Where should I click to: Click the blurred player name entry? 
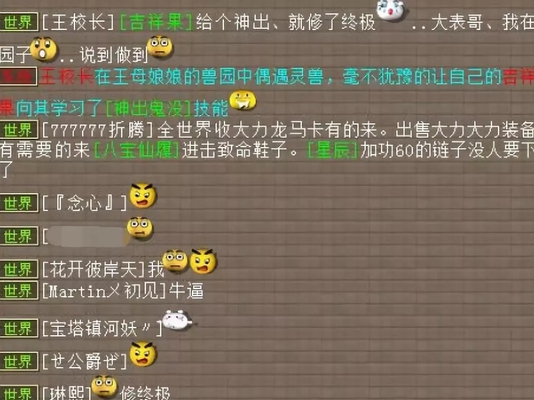click(x=86, y=237)
